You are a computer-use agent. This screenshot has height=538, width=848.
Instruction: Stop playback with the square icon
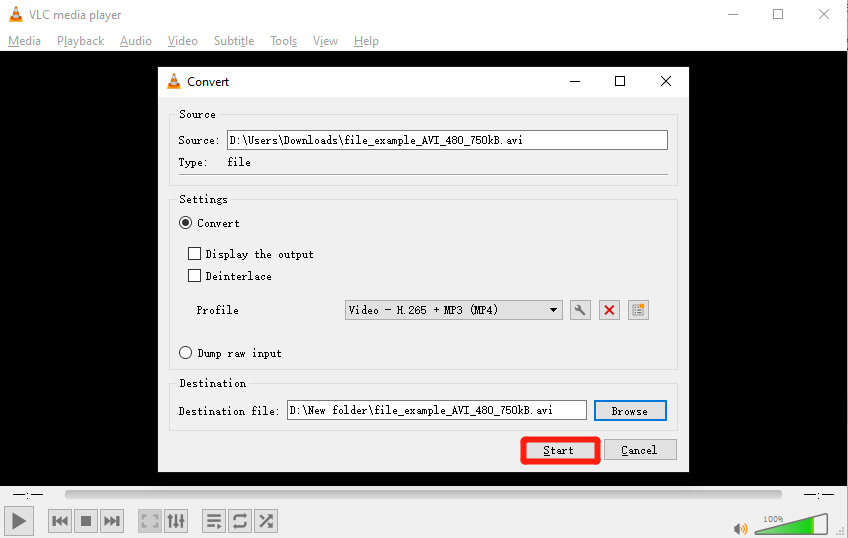click(85, 521)
